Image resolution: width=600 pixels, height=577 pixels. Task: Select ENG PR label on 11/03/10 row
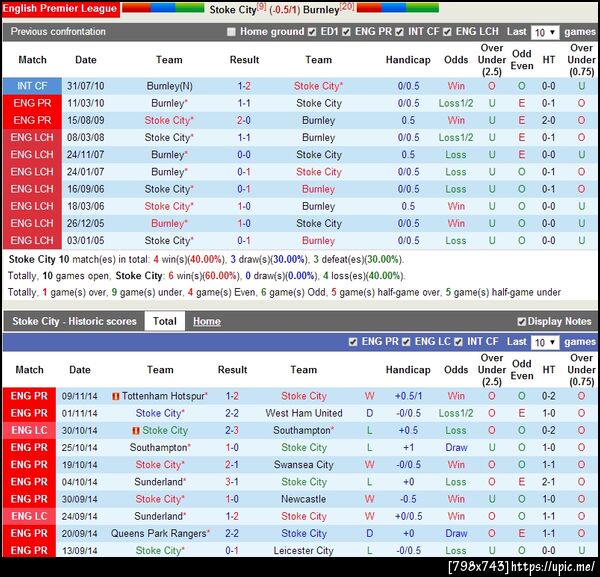pos(32,103)
